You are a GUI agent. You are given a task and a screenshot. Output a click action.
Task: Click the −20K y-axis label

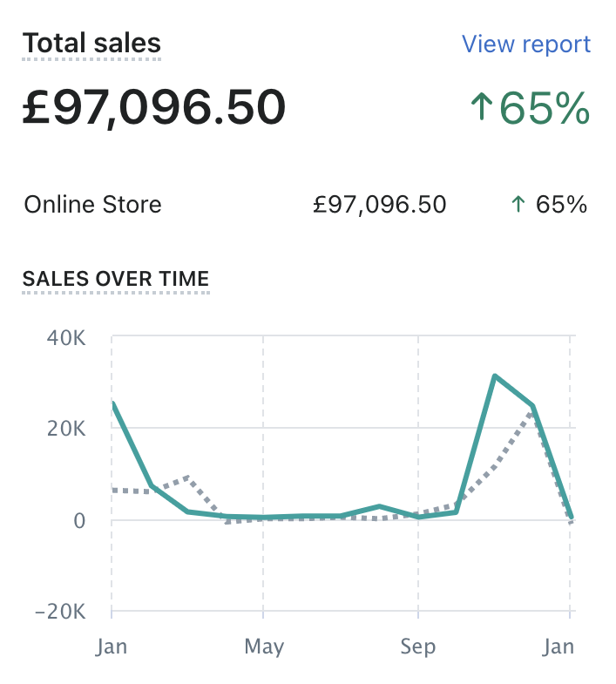pos(59,613)
